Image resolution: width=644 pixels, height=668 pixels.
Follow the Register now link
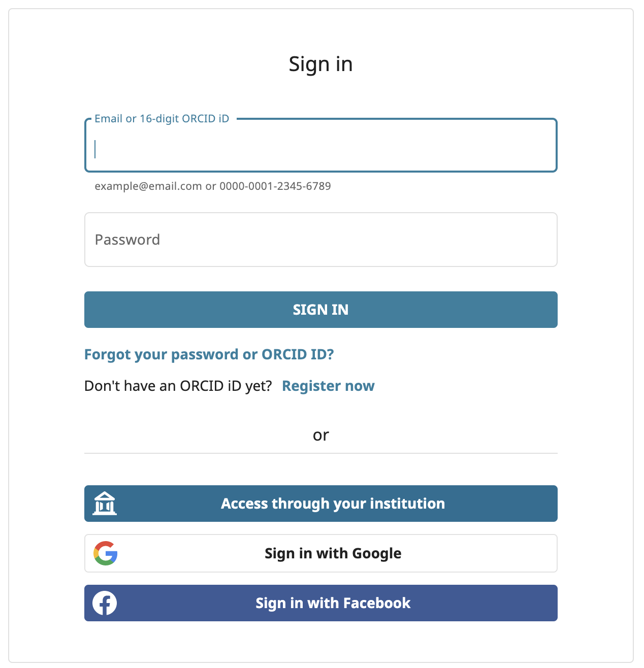click(x=328, y=386)
